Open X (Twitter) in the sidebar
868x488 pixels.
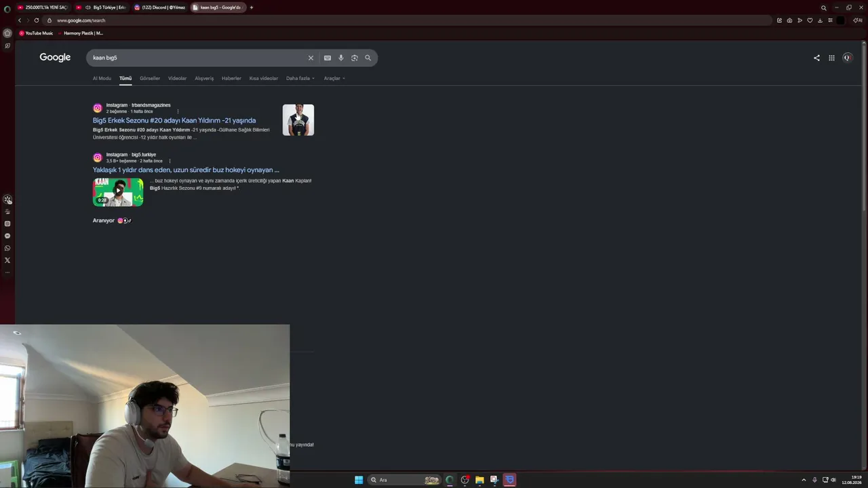pos(7,260)
